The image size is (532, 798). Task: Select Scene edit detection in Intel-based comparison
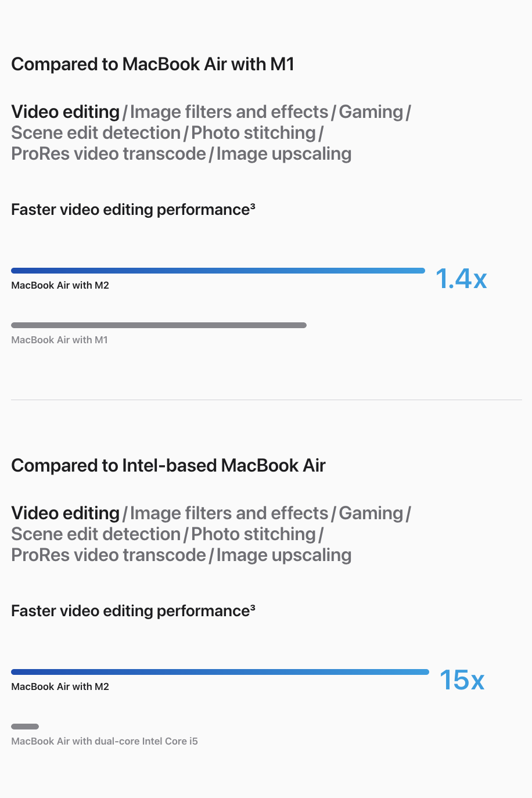tap(96, 534)
